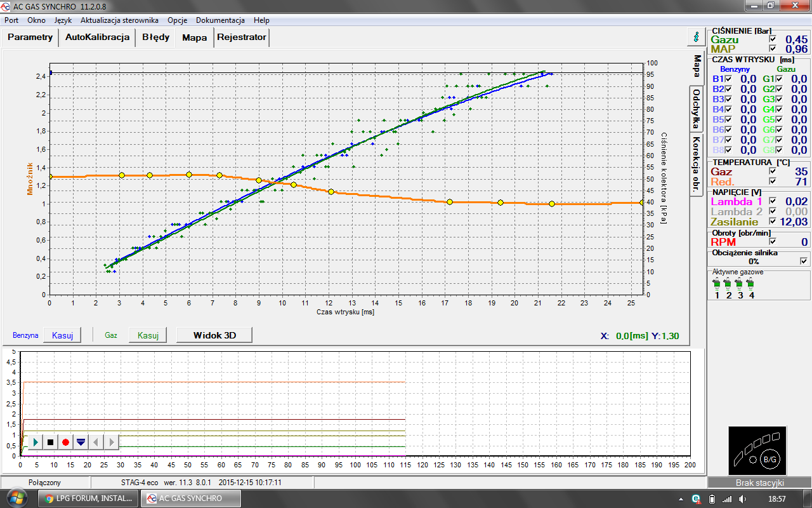Viewport: 812px width, 508px height.
Task: Start recording with the red circle button
Action: pos(65,442)
